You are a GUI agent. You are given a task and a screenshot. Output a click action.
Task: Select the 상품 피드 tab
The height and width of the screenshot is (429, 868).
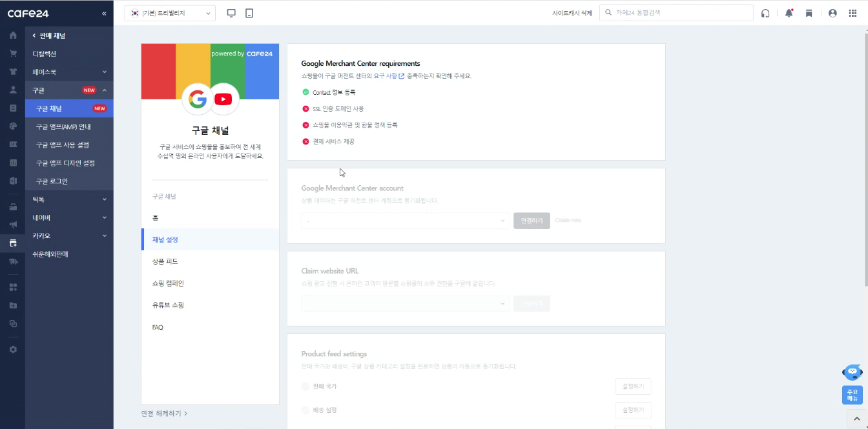coord(210,261)
